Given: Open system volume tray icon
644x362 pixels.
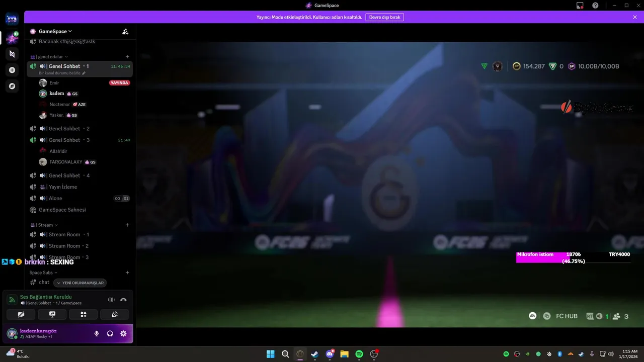Looking at the screenshot, I should (611, 354).
